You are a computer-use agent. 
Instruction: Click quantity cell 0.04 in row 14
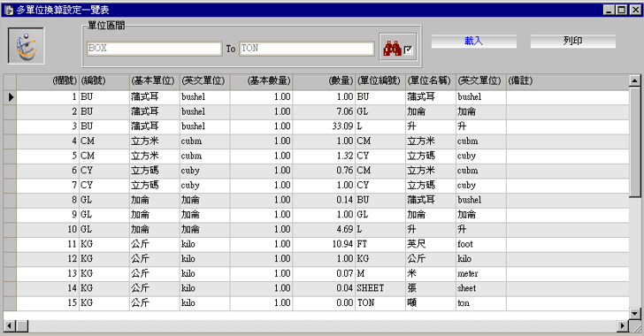point(324,288)
